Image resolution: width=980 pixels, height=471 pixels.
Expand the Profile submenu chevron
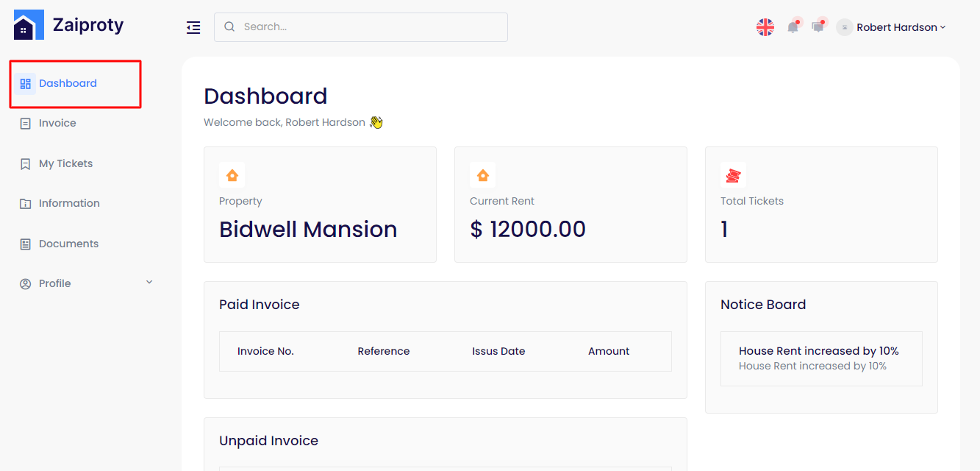coord(149,283)
